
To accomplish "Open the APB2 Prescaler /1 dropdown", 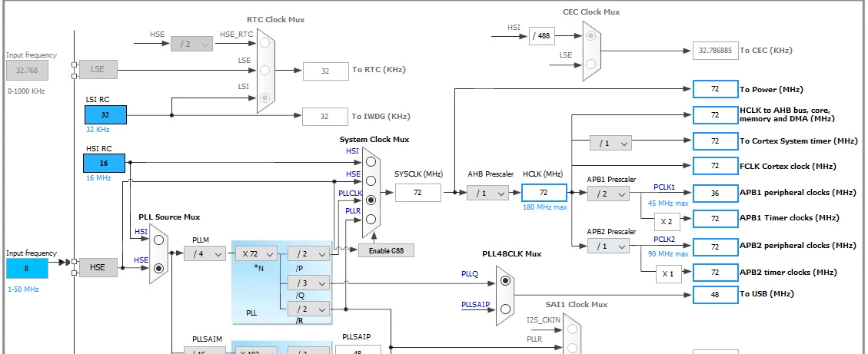I will [x=608, y=246].
